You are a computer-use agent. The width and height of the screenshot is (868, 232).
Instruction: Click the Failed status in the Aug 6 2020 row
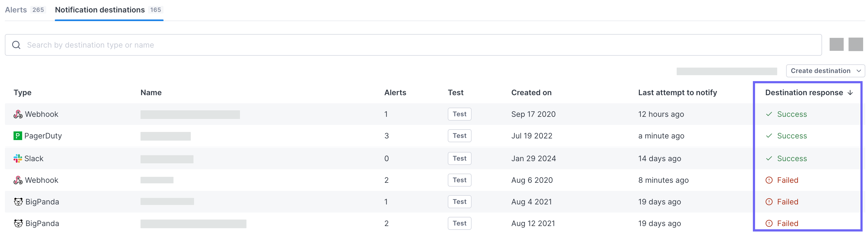point(787,180)
